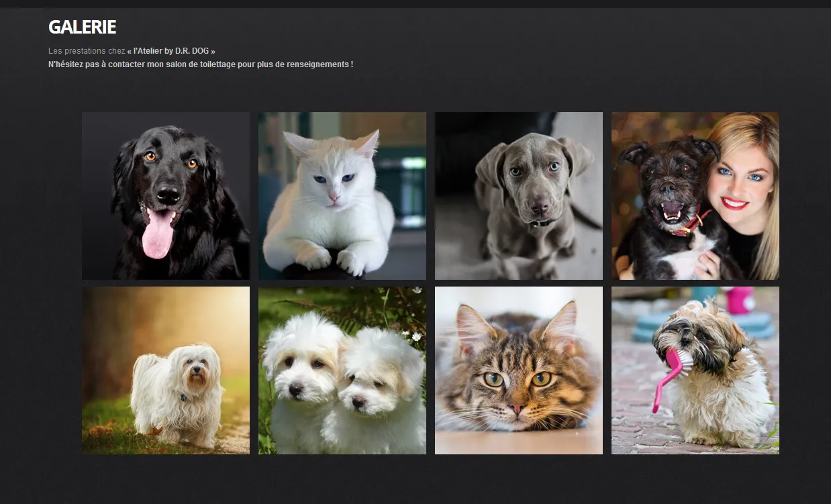Image resolution: width=831 pixels, height=504 pixels.
Task: Open the grey Weimaraner puppy photo
Action: [x=519, y=195]
